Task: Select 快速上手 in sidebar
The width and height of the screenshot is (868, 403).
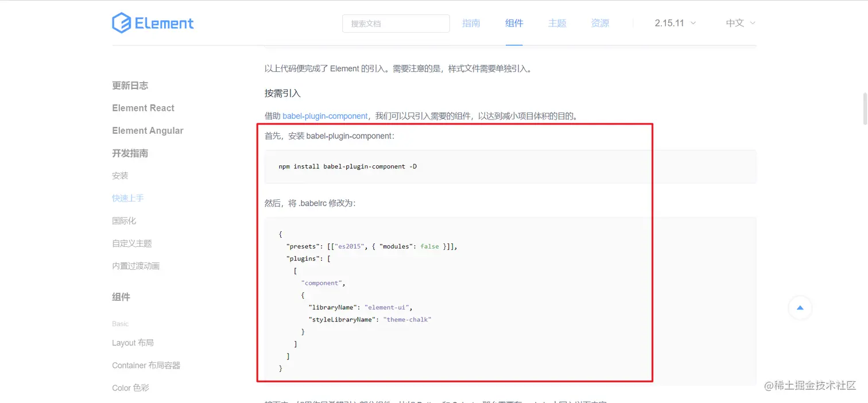Action: [x=128, y=198]
